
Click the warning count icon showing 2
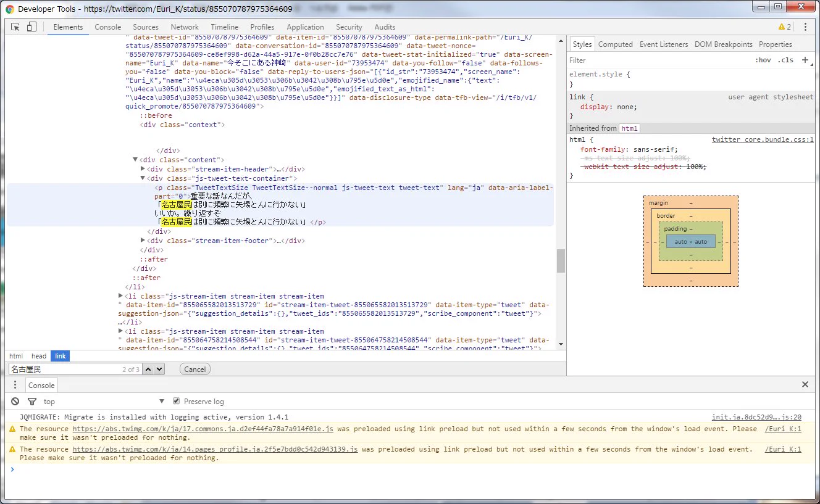(784, 27)
